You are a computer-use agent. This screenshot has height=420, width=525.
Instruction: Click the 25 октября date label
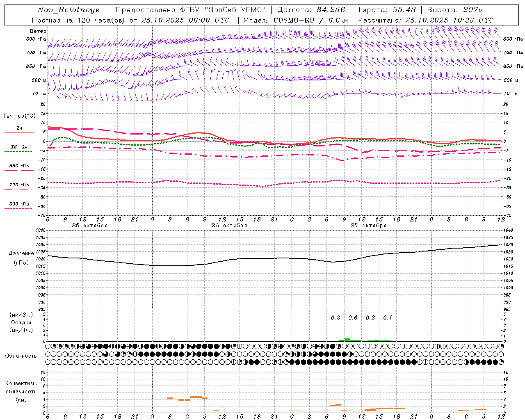click(x=90, y=226)
